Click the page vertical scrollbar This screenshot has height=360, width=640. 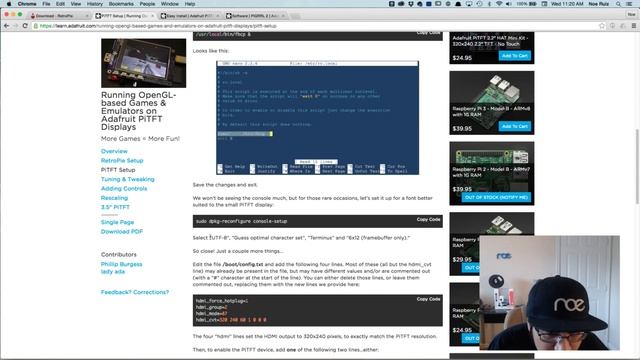pos(637,167)
